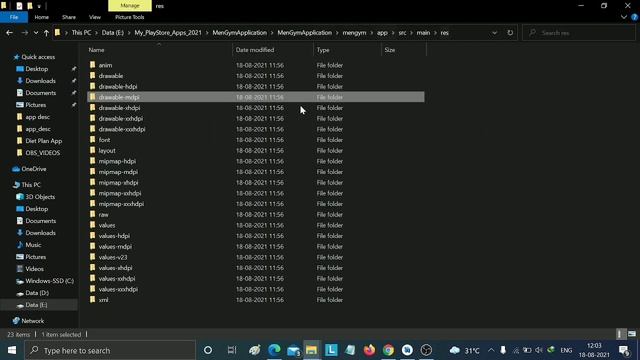
Task: Select the values-v23 folder
Action: [x=113, y=257]
